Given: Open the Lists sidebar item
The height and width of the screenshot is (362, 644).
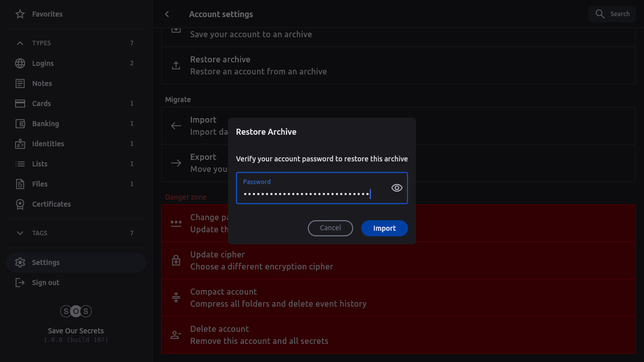Looking at the screenshot, I should pos(40,164).
